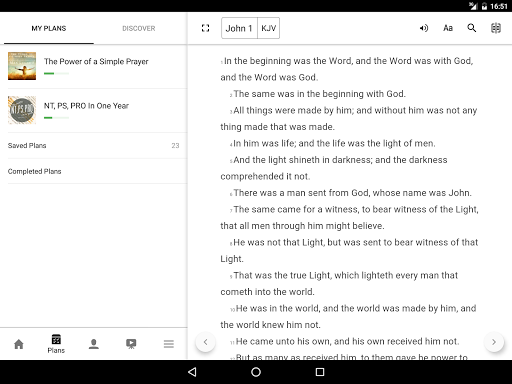This screenshot has width=512, height=384.
Task: Open parallel versions compare icon
Action: click(496, 28)
